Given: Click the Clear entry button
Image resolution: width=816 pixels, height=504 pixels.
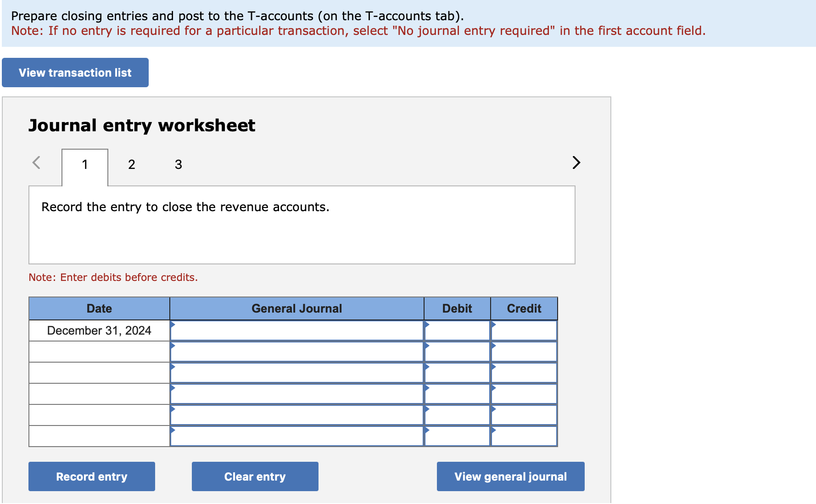Looking at the screenshot, I should [254, 476].
